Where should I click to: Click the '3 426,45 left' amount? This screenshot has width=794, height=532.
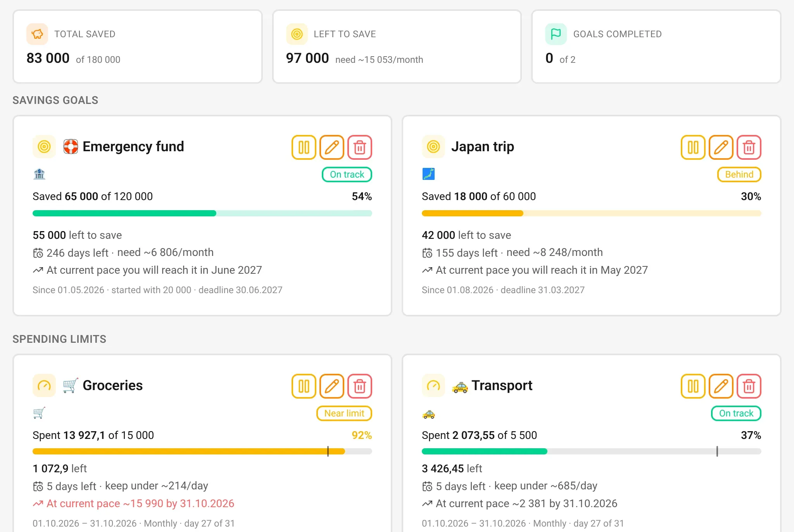[x=452, y=469]
